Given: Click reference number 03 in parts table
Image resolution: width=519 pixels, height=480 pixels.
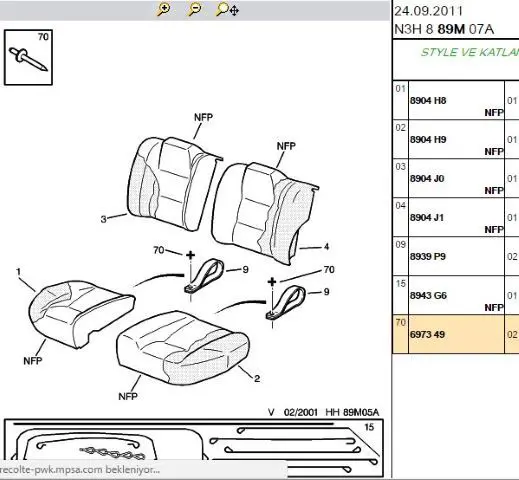Looking at the screenshot, I should pyautogui.click(x=400, y=167).
